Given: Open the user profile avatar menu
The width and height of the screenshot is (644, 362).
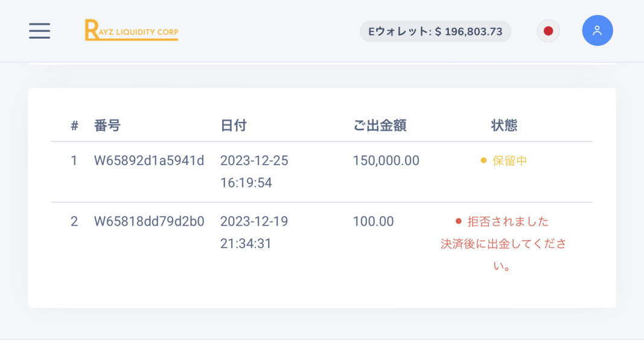Looking at the screenshot, I should 597,31.
